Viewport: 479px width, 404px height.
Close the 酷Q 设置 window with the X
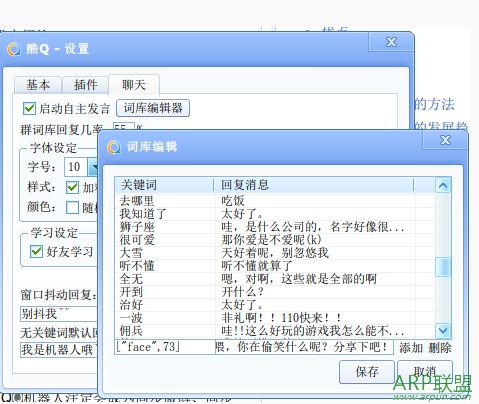[x=391, y=42]
